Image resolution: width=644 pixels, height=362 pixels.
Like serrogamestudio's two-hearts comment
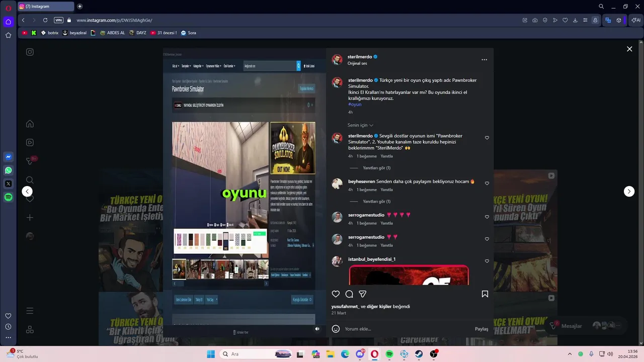pyautogui.click(x=487, y=239)
